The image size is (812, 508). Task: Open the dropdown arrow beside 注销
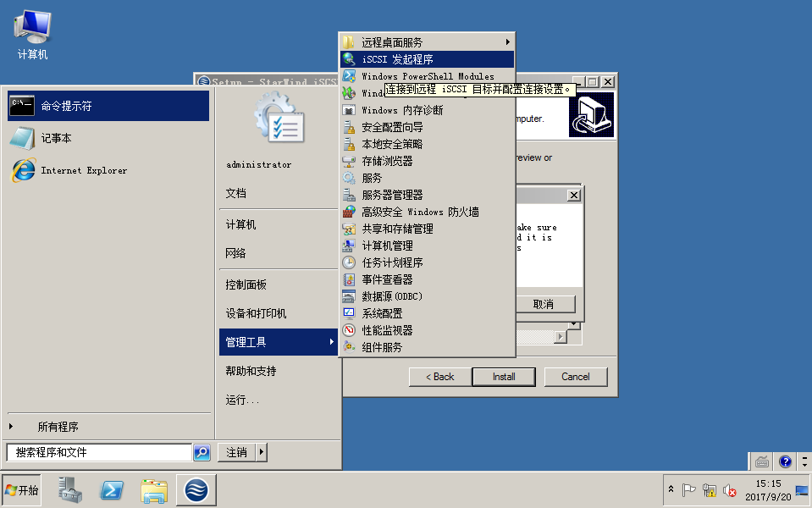click(262, 452)
